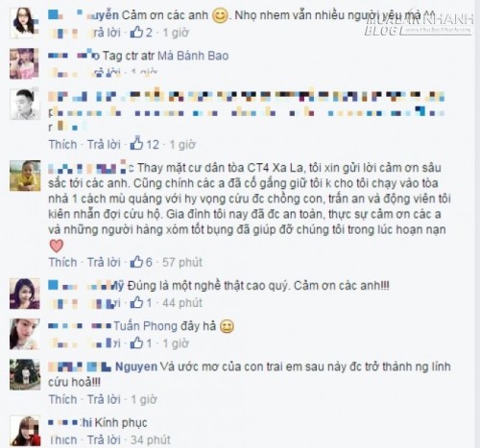
Task: Click the thumbs-up icon showing 2 likes
Action: click(x=136, y=32)
